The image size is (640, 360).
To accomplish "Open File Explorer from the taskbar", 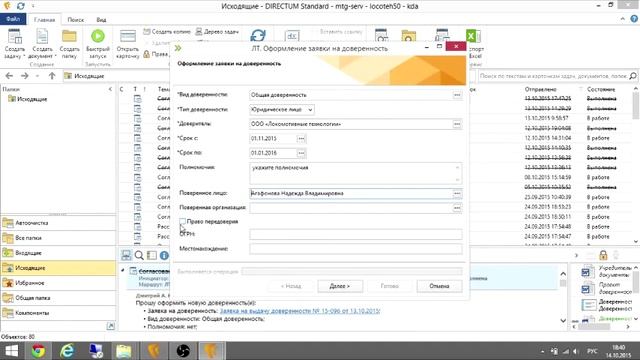I will point(123,351).
